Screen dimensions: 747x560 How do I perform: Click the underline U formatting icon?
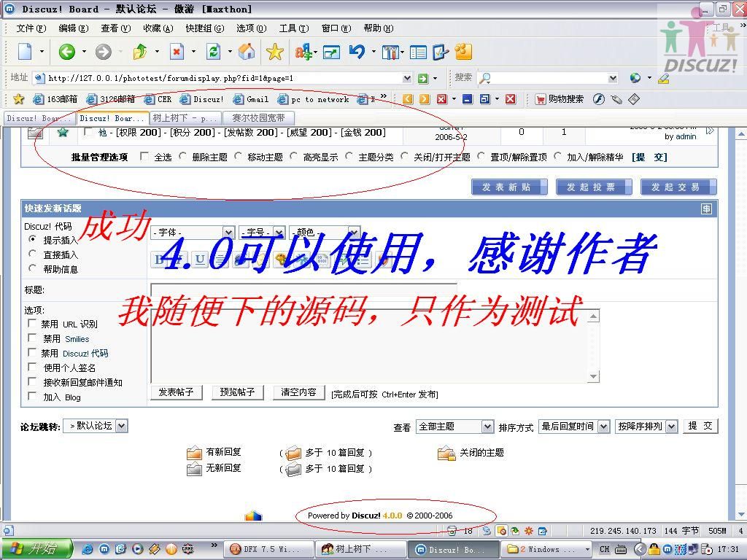pos(200,260)
